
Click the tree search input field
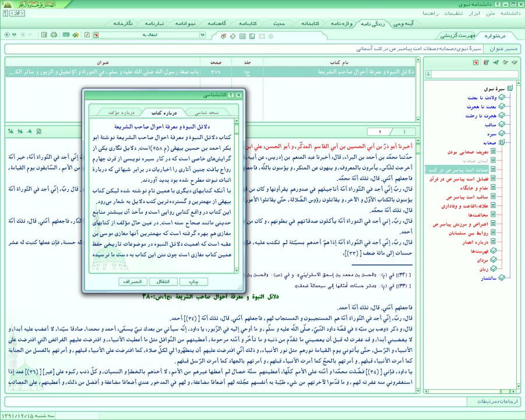tap(475, 75)
